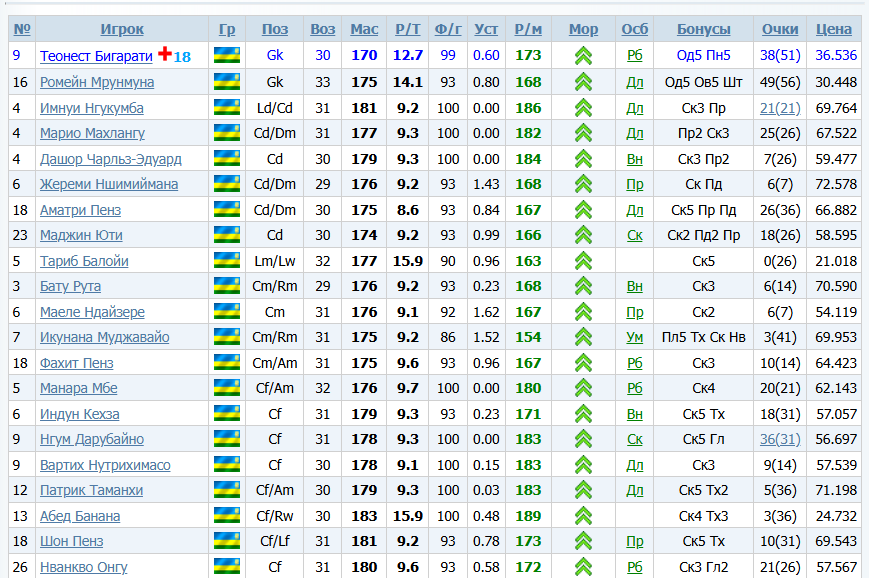This screenshot has width=869, height=578.
Task: Click the Бонусы column header
Action: (x=703, y=29)
